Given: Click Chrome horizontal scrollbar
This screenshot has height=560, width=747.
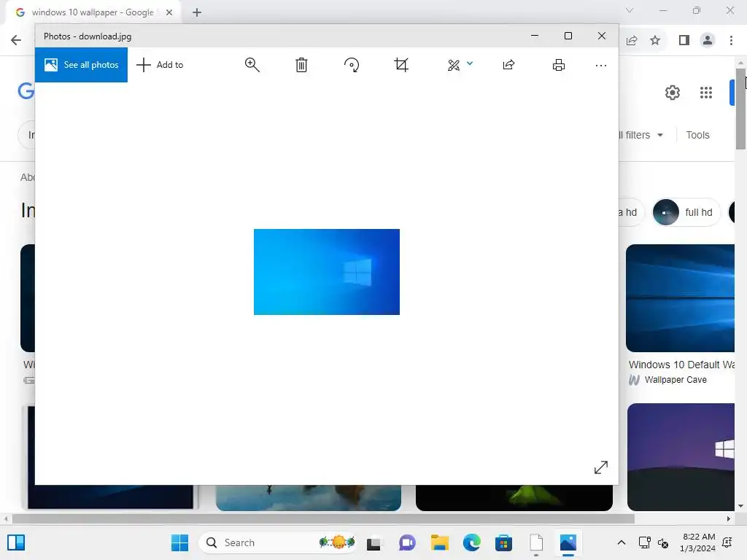Looking at the screenshot, I should tap(323, 518).
